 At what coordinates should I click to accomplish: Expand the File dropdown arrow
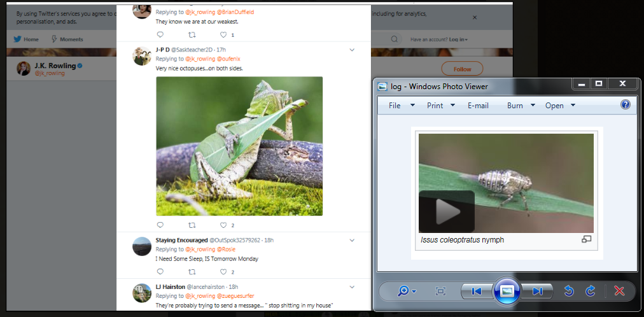pos(413,105)
